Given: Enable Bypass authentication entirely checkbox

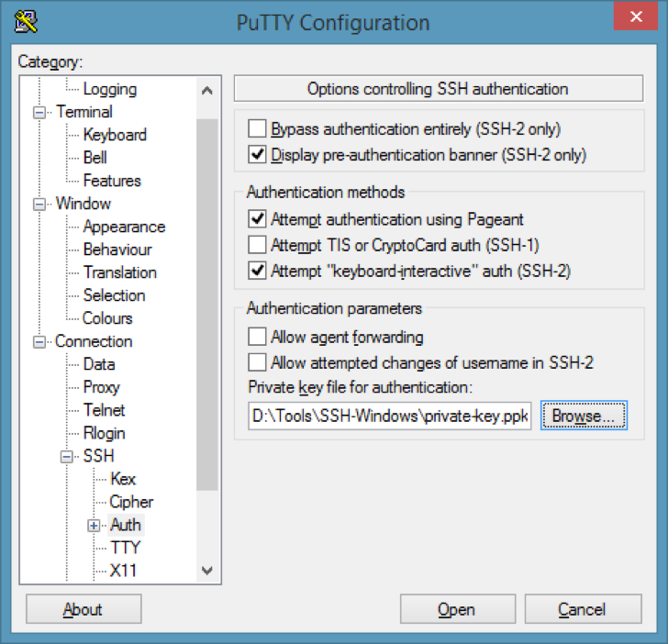Looking at the screenshot, I should click(x=257, y=128).
